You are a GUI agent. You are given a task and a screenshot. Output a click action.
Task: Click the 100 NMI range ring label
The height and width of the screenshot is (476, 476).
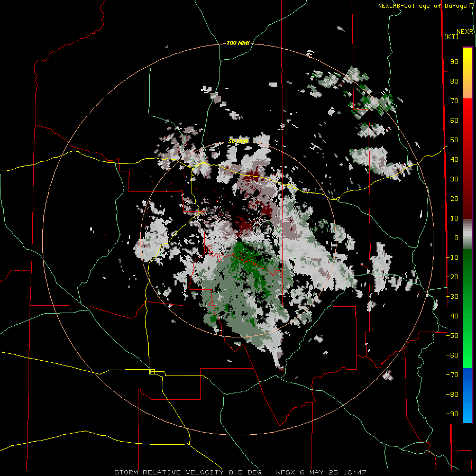238,43
